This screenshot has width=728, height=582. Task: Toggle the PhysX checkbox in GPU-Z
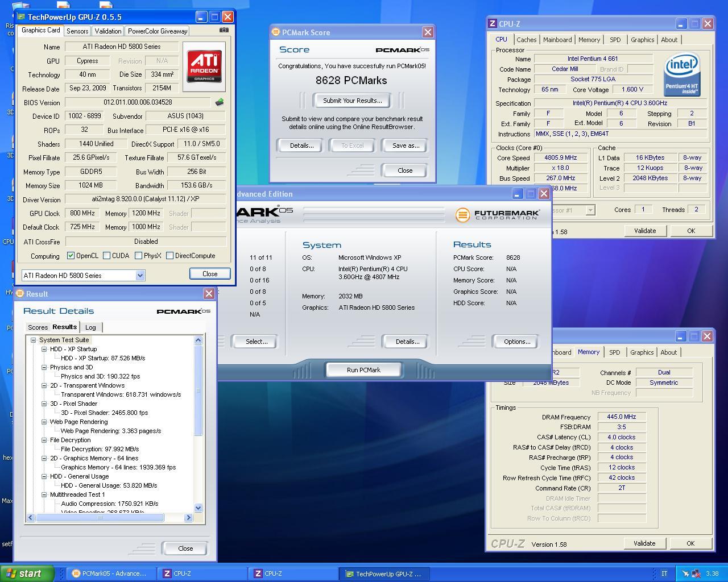click(x=138, y=256)
